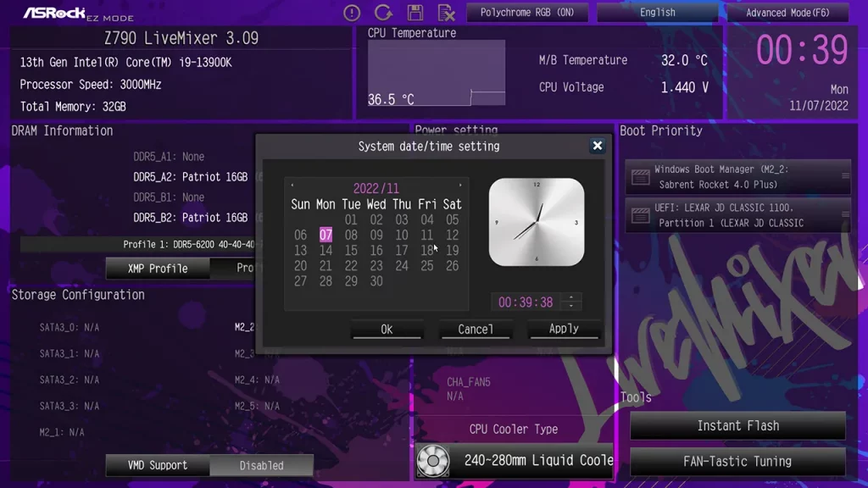The image size is (868, 488).
Task: Click the analog clock face
Action: 537,222
